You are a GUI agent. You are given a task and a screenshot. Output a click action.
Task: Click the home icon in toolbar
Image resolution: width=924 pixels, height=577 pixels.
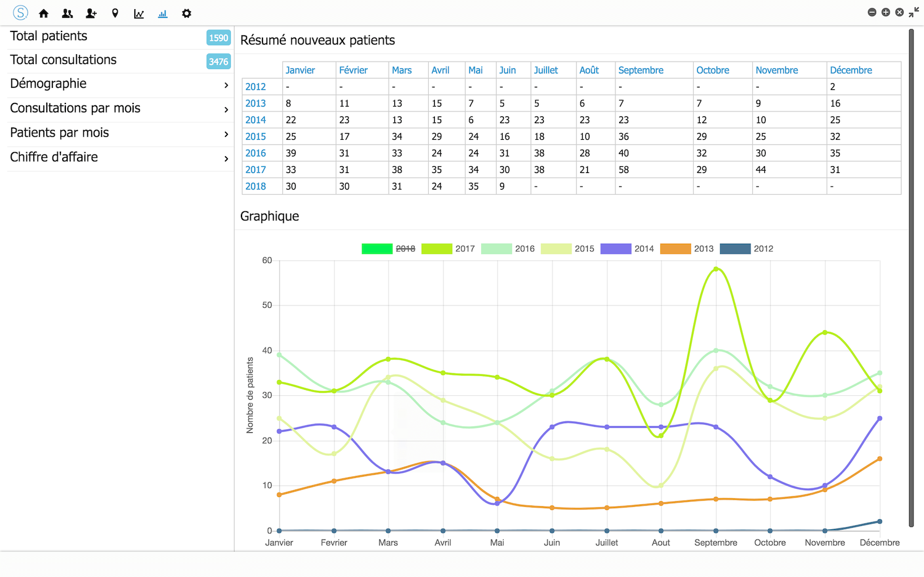coord(44,14)
